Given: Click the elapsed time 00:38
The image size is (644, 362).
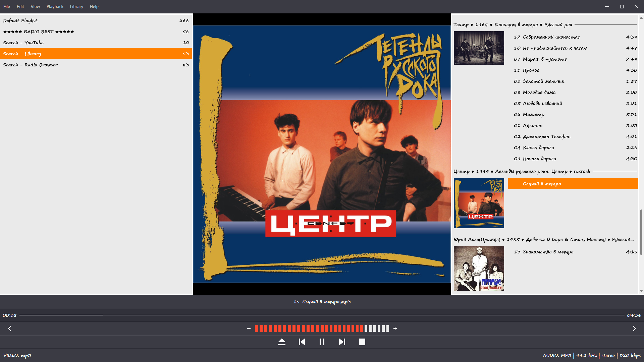Looking at the screenshot, I should [x=9, y=315].
